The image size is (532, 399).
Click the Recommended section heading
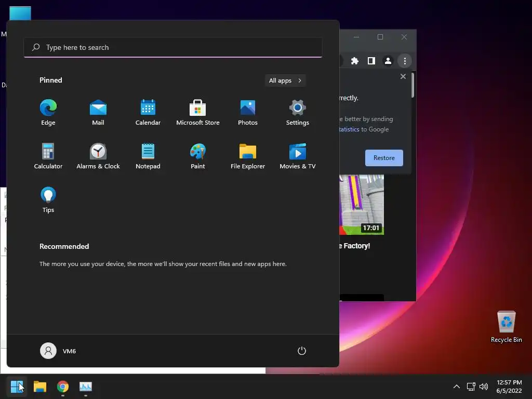64,246
